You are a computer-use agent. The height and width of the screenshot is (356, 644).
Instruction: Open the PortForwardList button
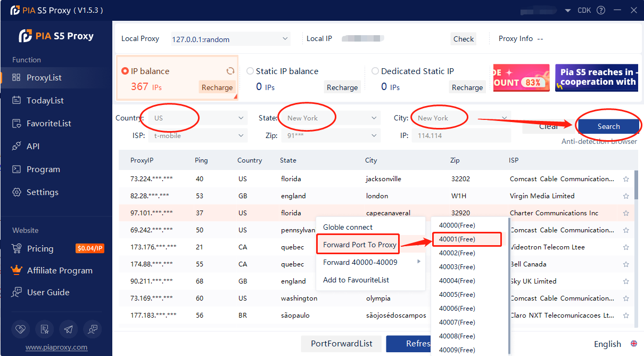[x=342, y=344]
